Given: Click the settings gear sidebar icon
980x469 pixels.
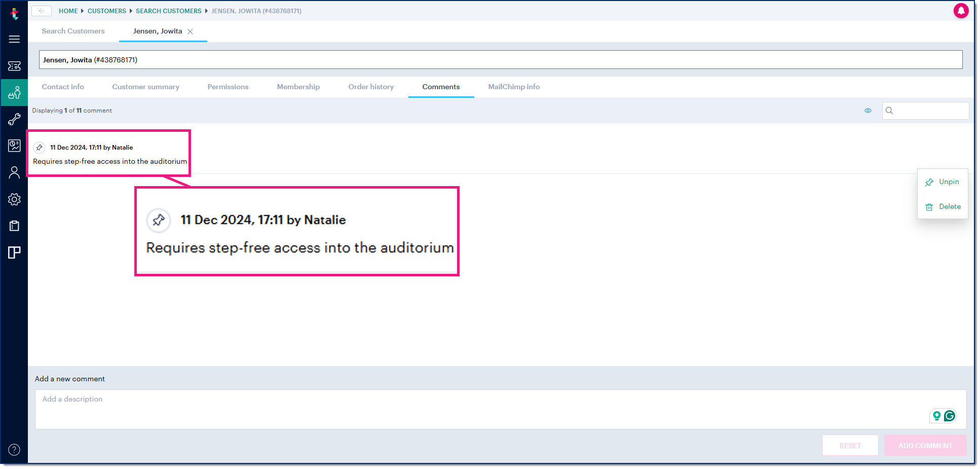Looking at the screenshot, I should [14, 199].
